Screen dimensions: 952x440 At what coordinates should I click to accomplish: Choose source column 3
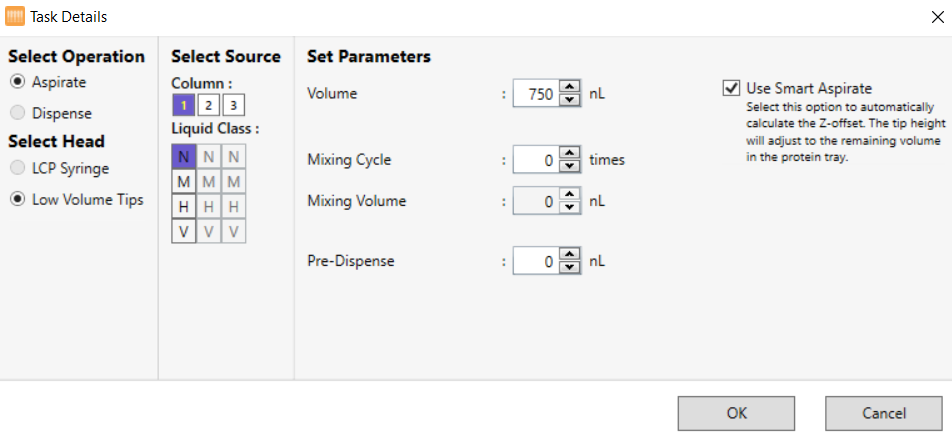click(233, 104)
